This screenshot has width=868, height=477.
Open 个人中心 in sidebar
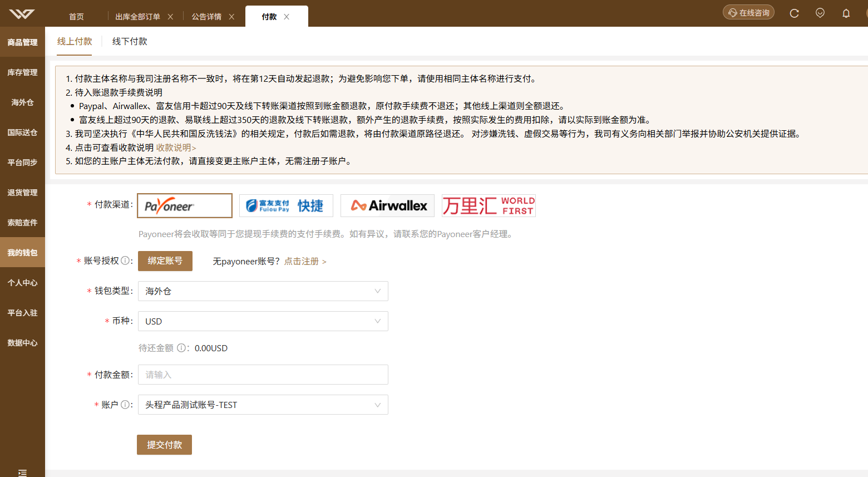[x=22, y=282]
